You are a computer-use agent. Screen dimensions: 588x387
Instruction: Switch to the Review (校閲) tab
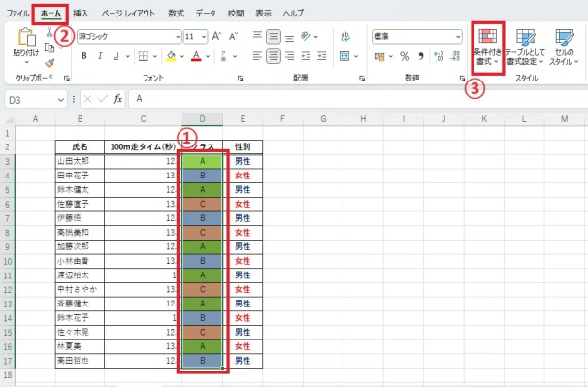(236, 14)
